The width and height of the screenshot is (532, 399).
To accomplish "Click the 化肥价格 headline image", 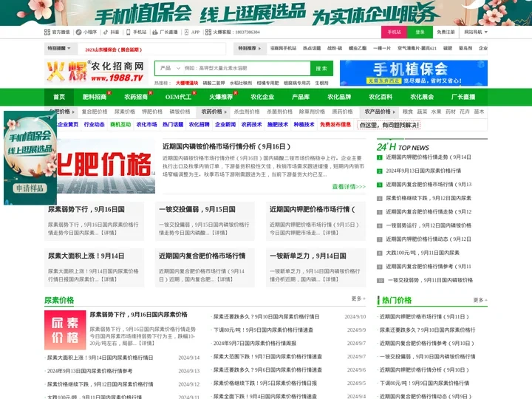I will pos(106,166).
